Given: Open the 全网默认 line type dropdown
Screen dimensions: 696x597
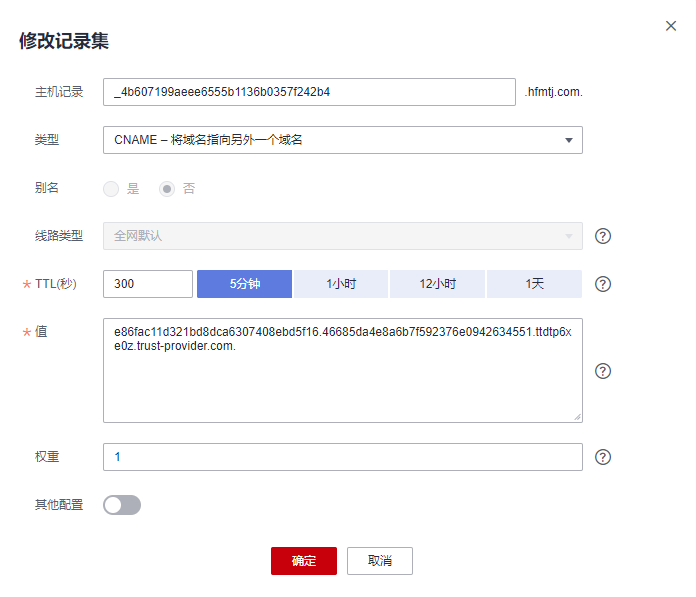Looking at the screenshot, I should (342, 237).
